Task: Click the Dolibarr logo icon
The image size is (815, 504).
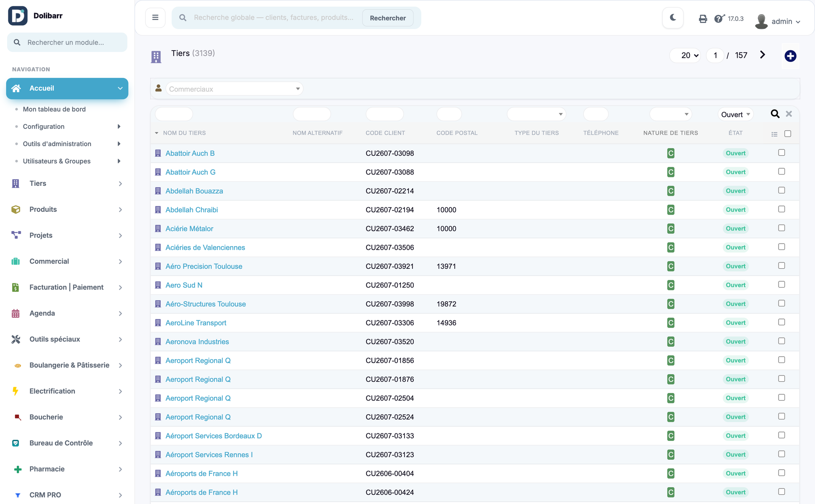Action: pyautogui.click(x=18, y=16)
